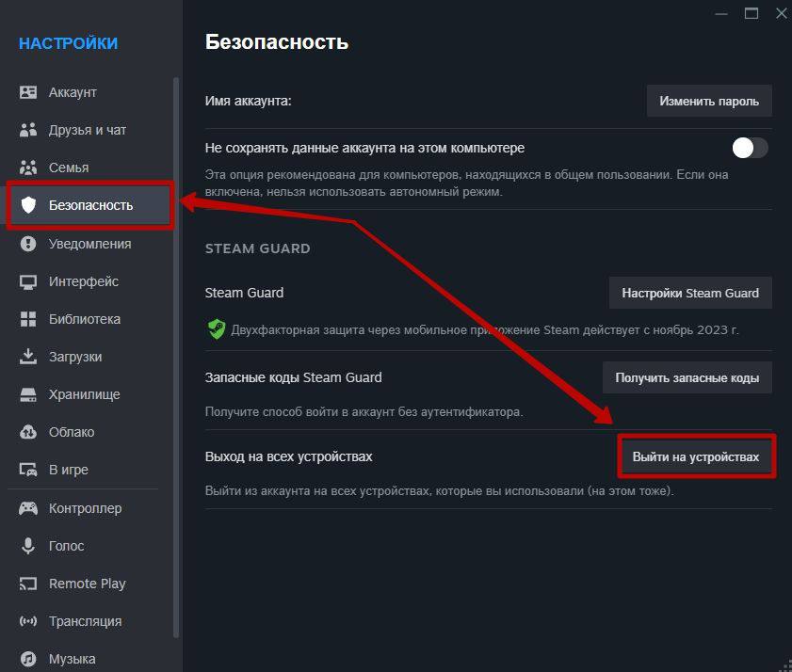
Task: Select the Интерфейс monitor icon
Action: [29, 281]
